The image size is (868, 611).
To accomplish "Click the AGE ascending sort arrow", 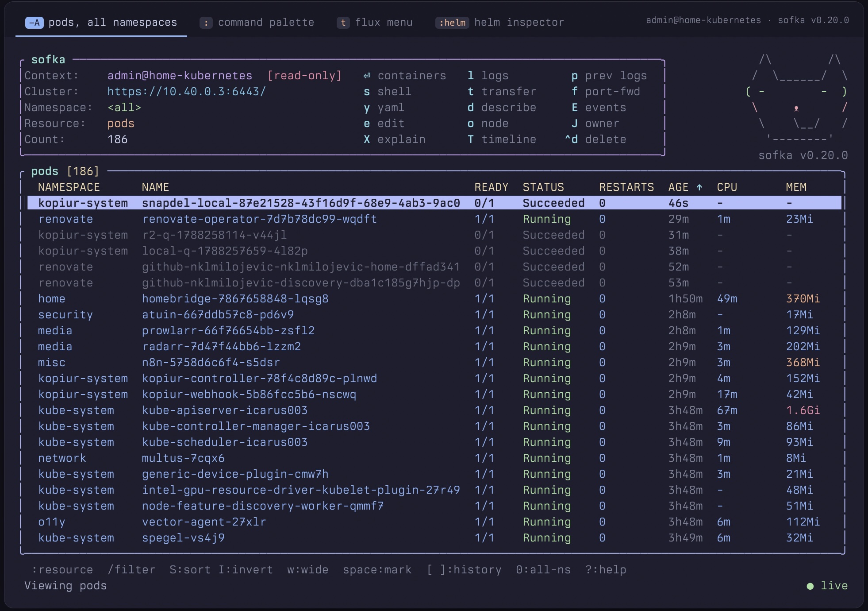I will coord(699,187).
